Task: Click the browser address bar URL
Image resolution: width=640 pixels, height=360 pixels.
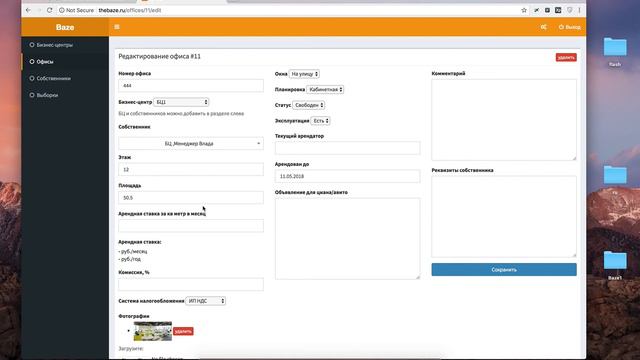Action: point(130,10)
